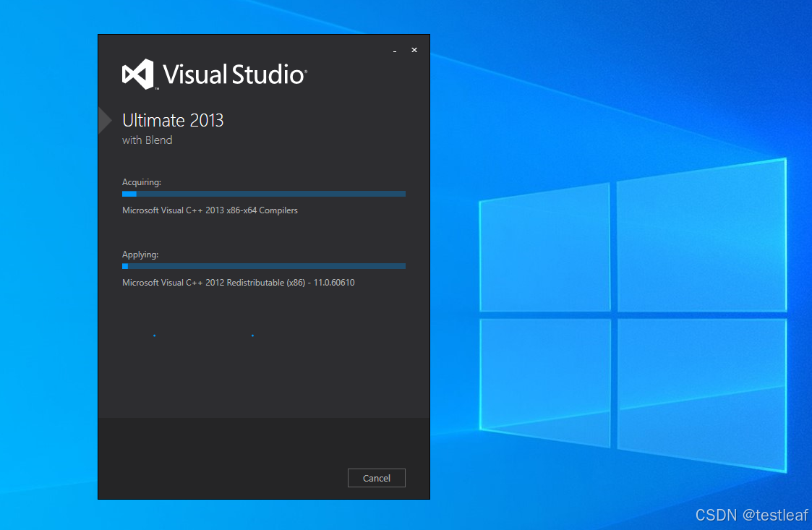Click the CSDN @testleaf watermark

(750, 515)
